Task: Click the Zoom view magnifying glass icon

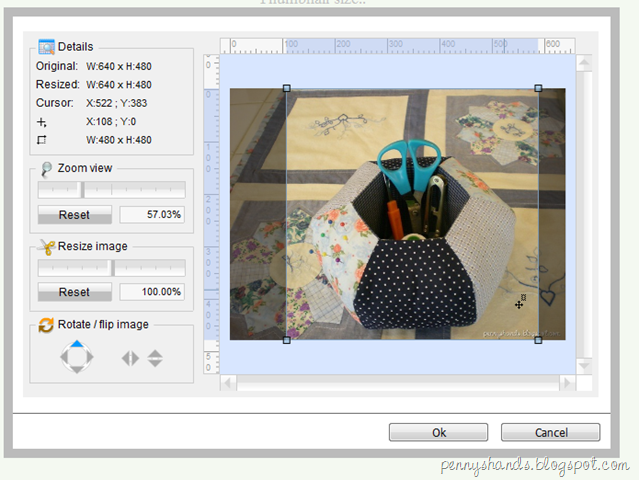Action: click(46, 169)
